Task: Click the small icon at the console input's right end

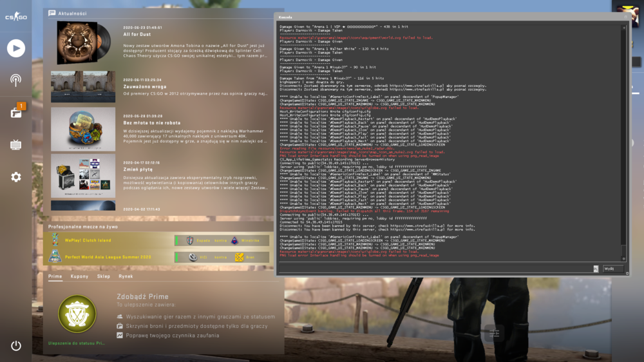Action: point(596,269)
